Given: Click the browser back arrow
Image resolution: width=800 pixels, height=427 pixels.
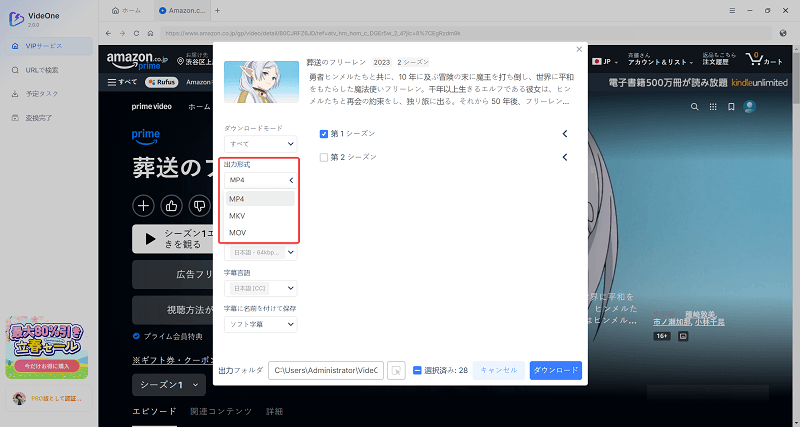Looking at the screenshot, I should point(108,33).
